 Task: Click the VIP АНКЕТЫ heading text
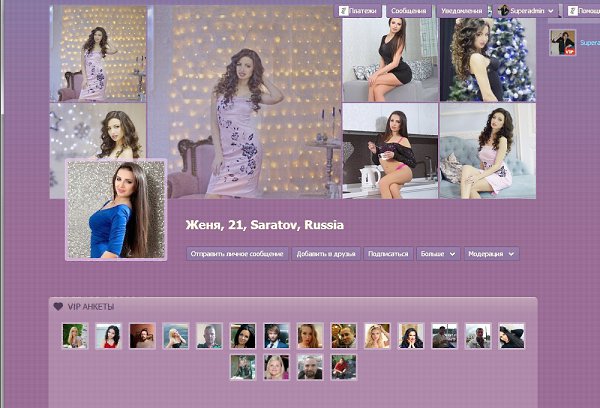[x=91, y=307]
